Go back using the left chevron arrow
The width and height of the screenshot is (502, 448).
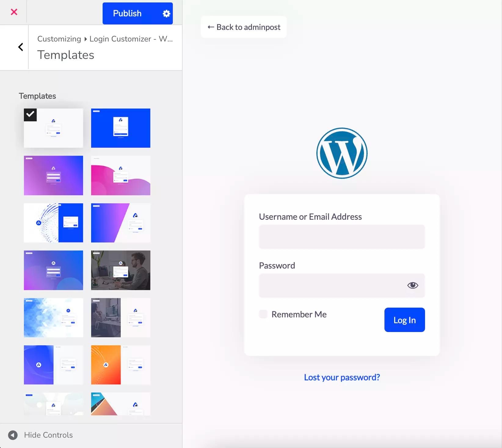click(x=20, y=47)
